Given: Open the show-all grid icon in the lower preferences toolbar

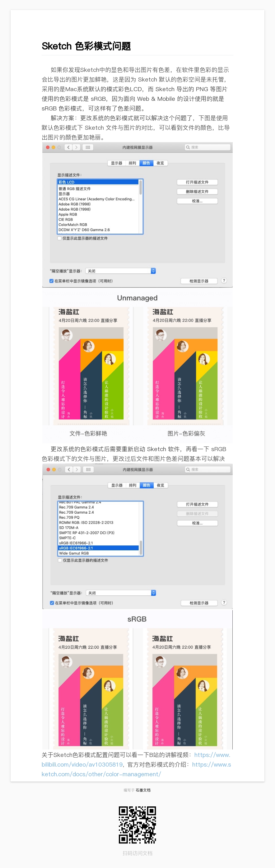Looking at the screenshot, I should pyautogui.click(x=88, y=469).
